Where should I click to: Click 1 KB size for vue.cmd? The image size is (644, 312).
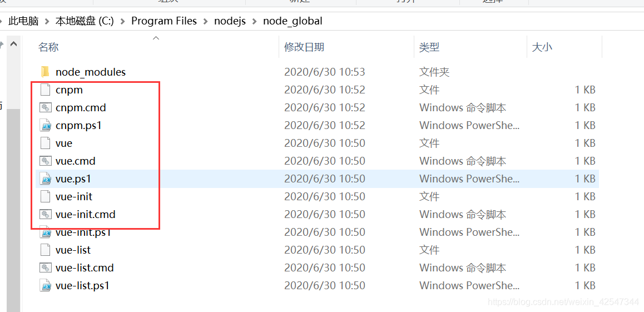click(x=585, y=161)
